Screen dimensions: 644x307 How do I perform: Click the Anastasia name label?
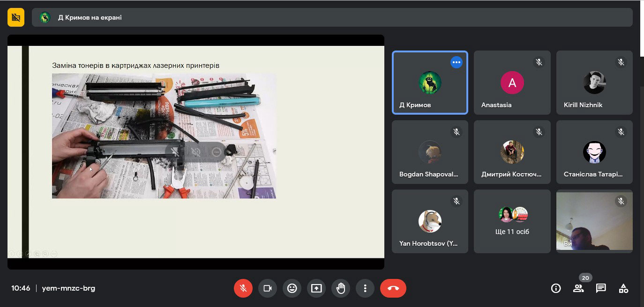(x=496, y=105)
